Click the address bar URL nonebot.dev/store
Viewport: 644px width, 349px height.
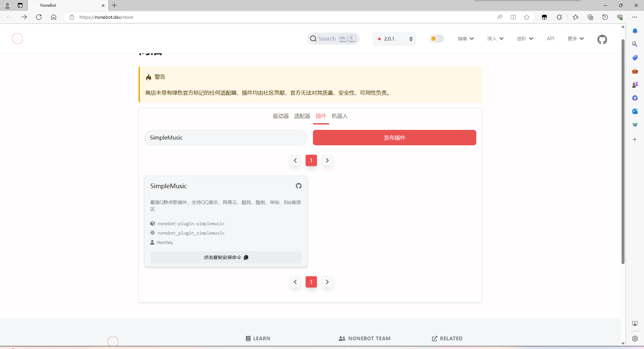click(x=106, y=17)
